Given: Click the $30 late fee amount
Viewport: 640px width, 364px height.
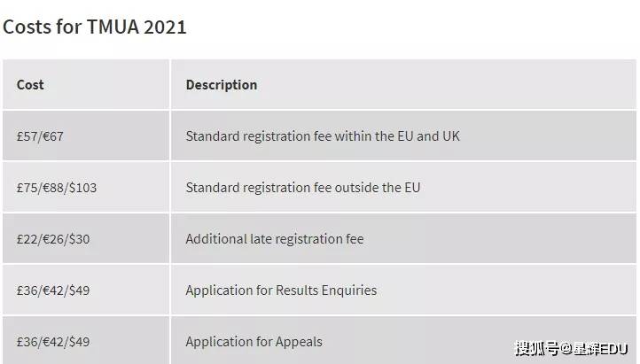Looking at the screenshot, I should pyautogui.click(x=79, y=239).
